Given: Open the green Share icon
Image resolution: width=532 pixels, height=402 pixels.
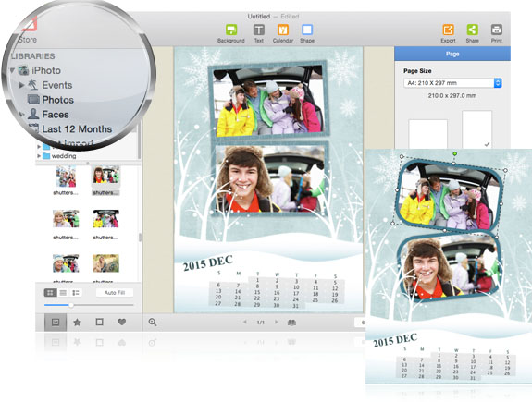Looking at the screenshot, I should [472, 30].
